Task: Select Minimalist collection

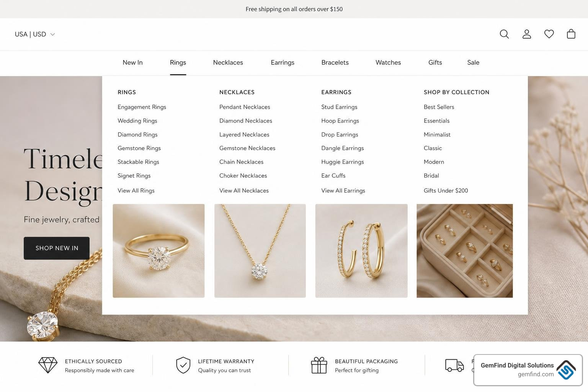Action: click(437, 134)
